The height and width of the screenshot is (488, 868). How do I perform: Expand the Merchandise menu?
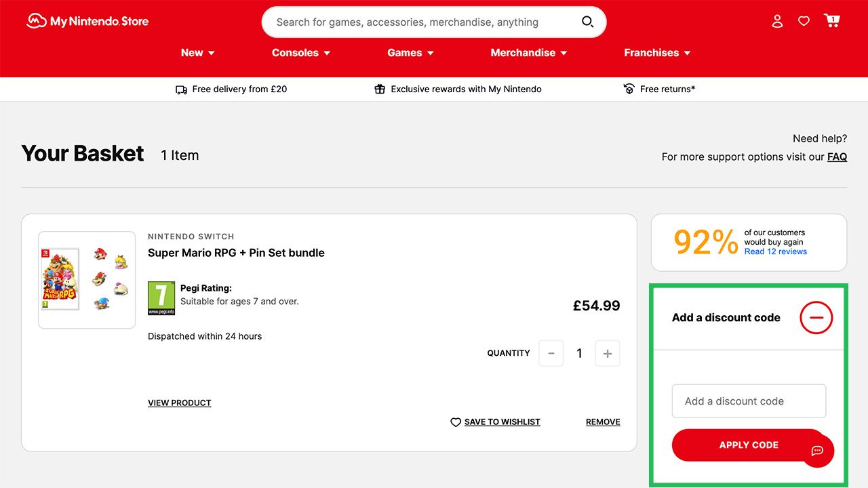click(x=529, y=53)
